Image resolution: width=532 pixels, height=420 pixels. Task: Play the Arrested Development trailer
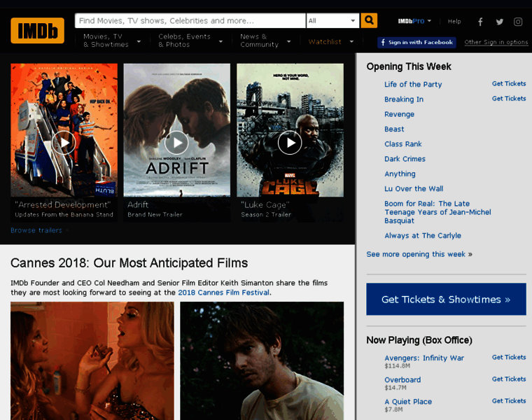64,143
